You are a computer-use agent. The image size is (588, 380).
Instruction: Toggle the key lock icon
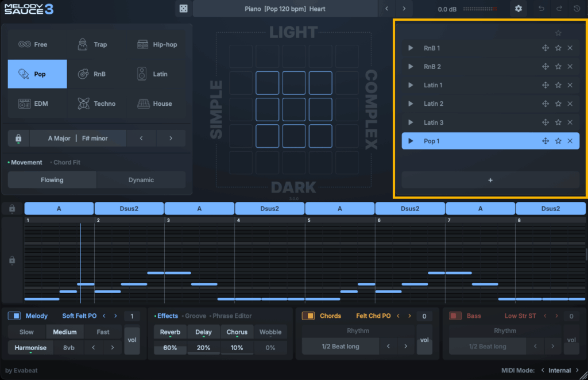[x=18, y=138]
